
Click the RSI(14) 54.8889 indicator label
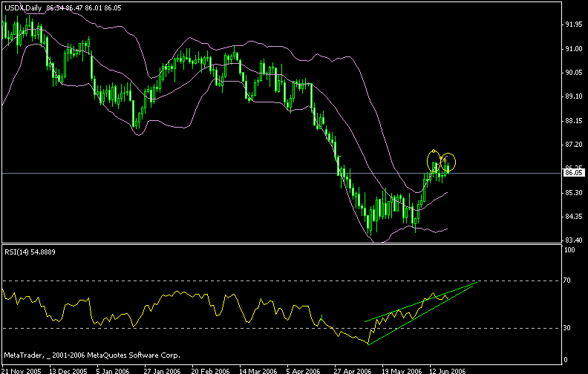(x=30, y=252)
